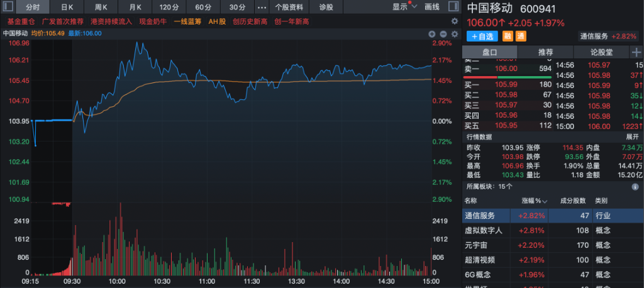Click the 涨停 114.35 limit-up value

pyautogui.click(x=574, y=148)
